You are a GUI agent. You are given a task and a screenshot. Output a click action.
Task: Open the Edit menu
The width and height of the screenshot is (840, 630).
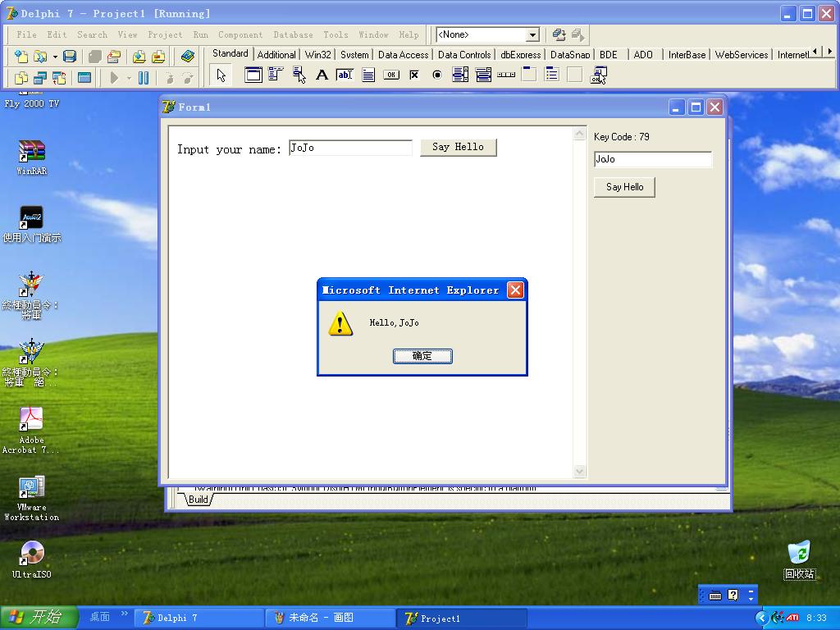coord(57,34)
